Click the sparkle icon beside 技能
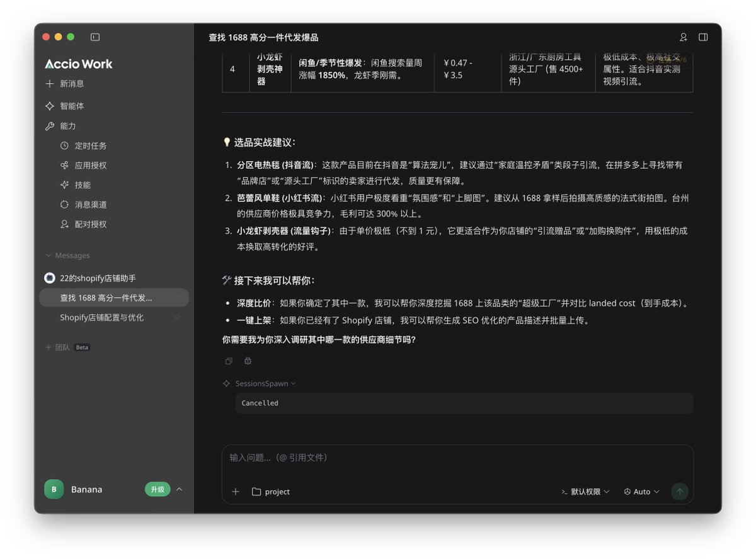 (64, 185)
